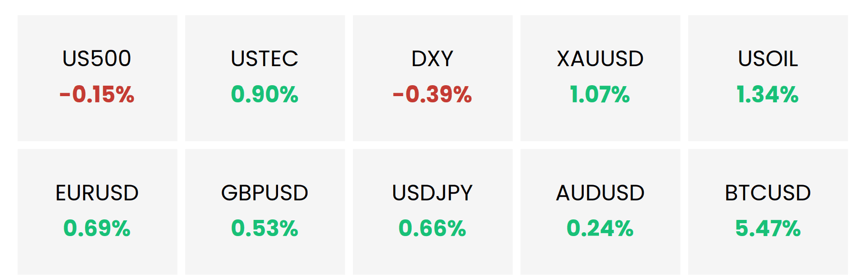This screenshot has height=277, width=868.
Task: Select the USOIL tile
Action: 768,78
